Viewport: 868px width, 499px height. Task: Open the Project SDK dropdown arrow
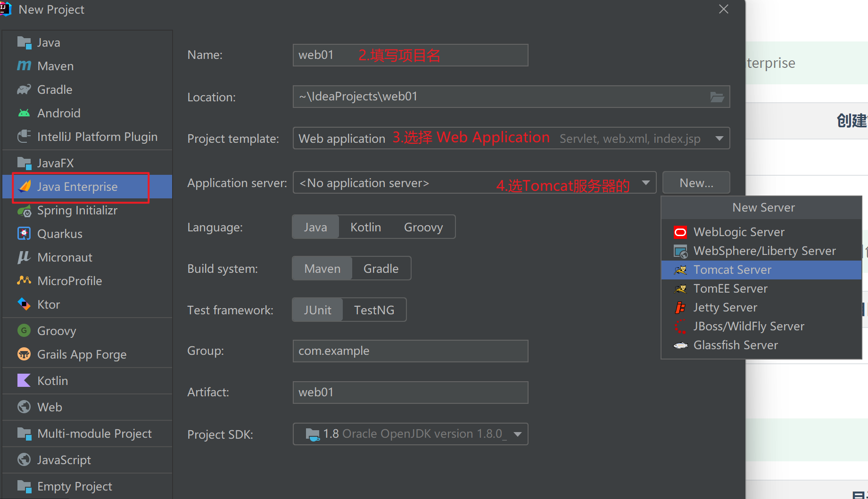[x=518, y=434]
